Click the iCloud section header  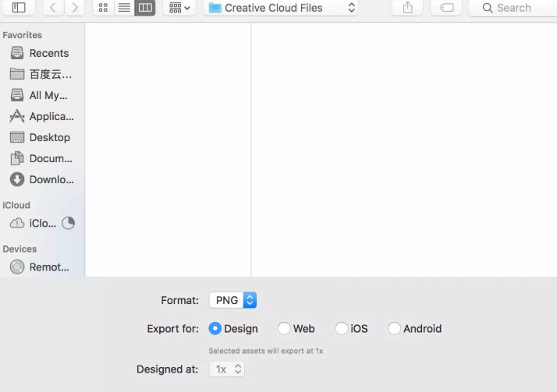tap(16, 206)
